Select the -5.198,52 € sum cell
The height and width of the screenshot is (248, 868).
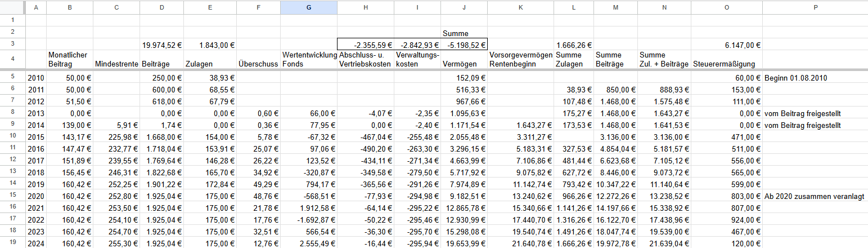pos(465,45)
